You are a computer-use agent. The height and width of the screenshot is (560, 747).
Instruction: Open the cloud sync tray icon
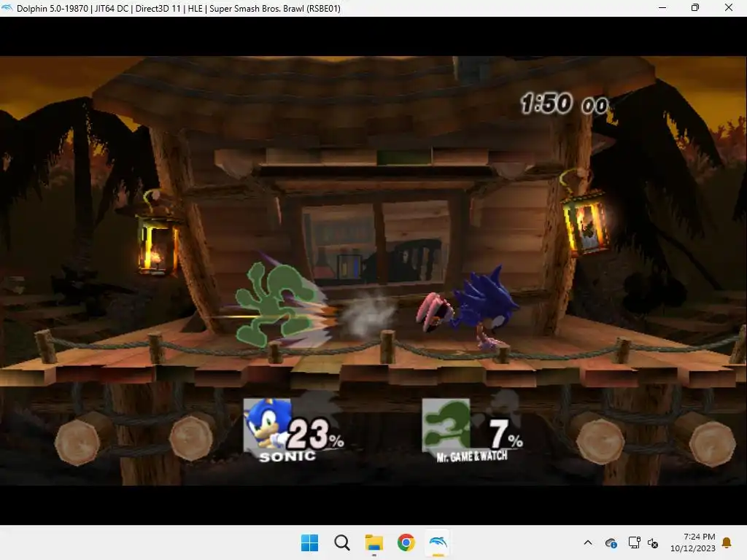(611, 542)
